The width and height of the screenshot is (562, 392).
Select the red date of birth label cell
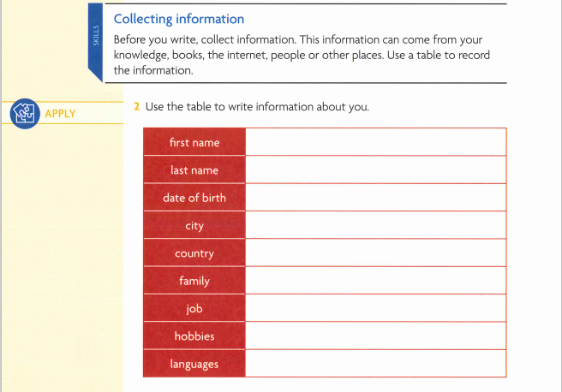click(194, 197)
